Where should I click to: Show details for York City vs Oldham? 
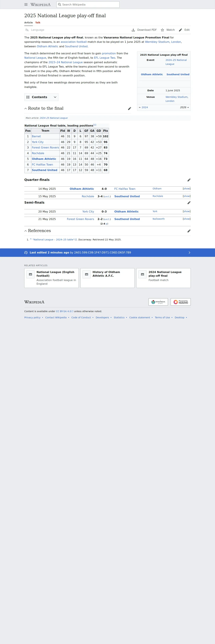coord(187,211)
